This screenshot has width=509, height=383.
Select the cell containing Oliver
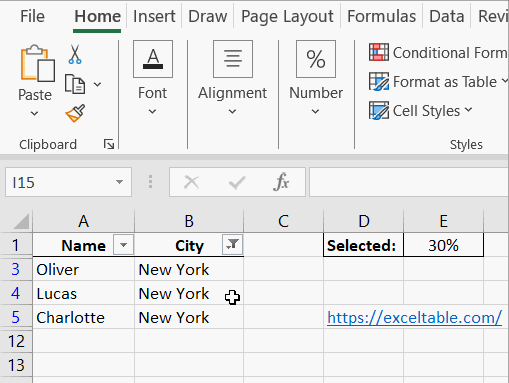click(x=83, y=269)
